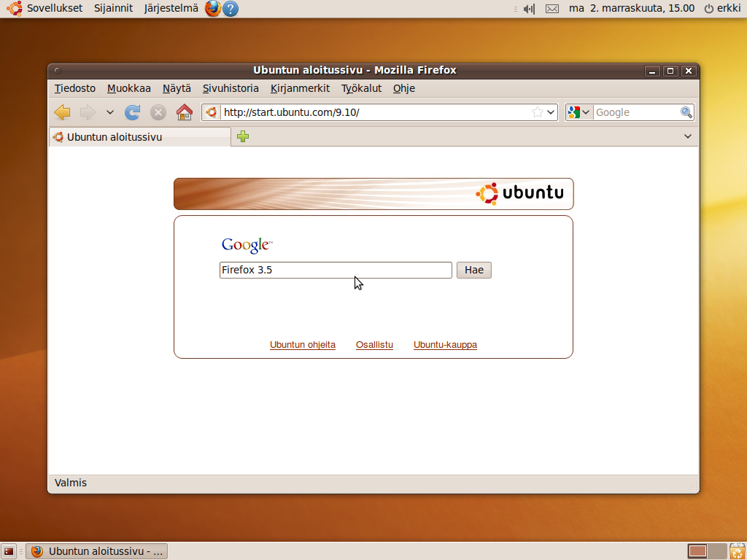The image size is (747, 560).
Task: Show desktop using bottom-left panel icon
Action: pos(9,551)
